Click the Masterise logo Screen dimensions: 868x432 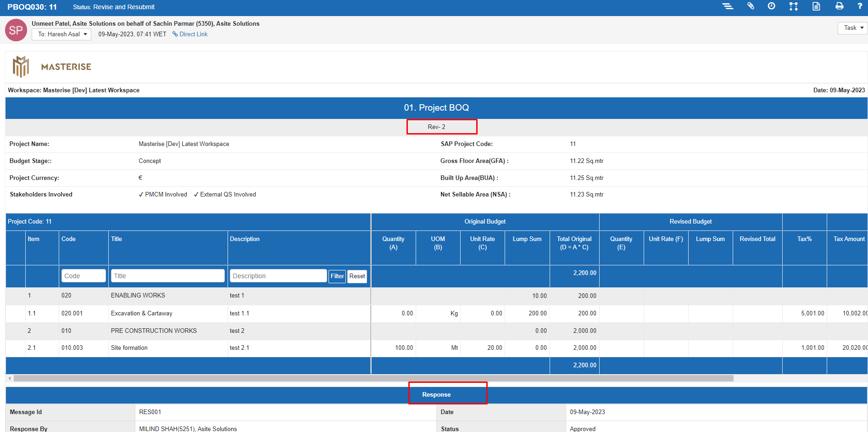(x=52, y=67)
